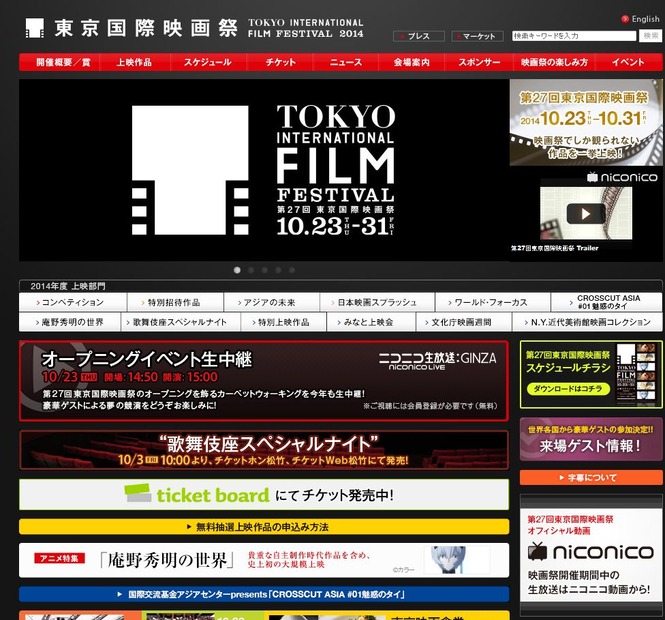Open the ワールド・フォーカス section link
Image resolution: width=665 pixels, height=620 pixels.
[493, 302]
